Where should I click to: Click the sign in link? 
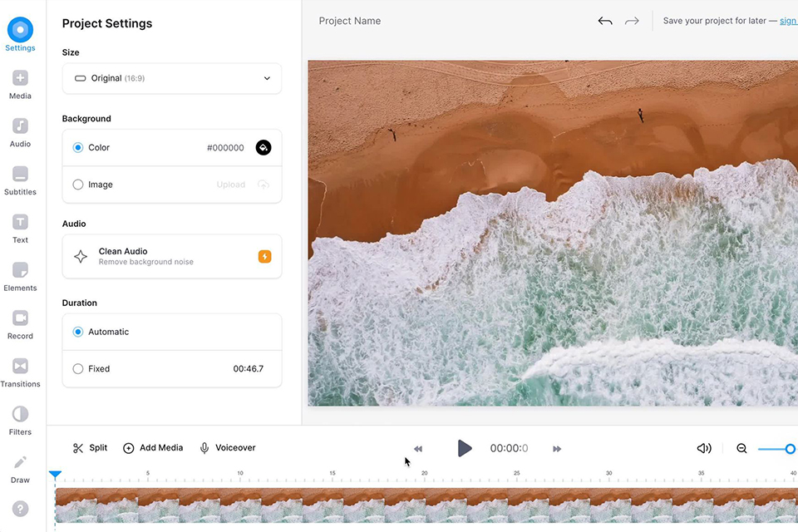pos(788,21)
